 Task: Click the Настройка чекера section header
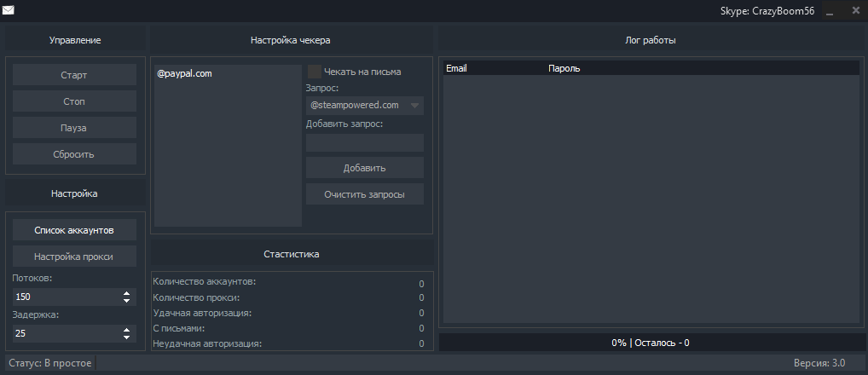tap(291, 40)
